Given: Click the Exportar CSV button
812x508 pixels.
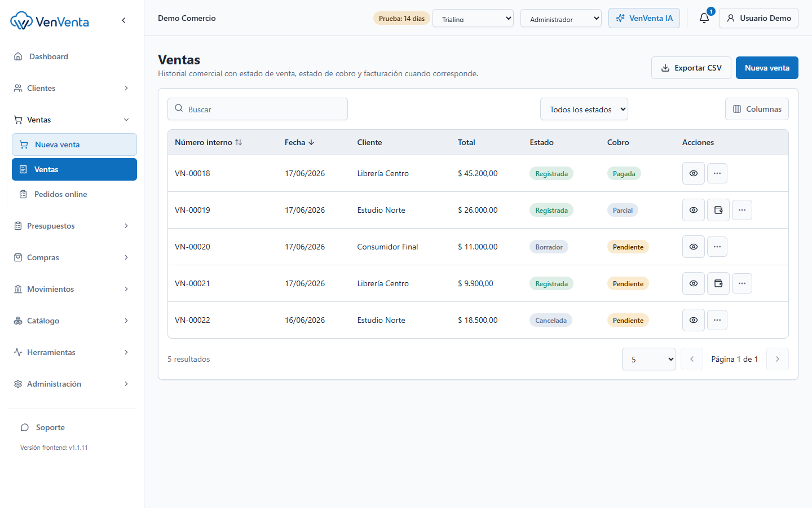Looking at the screenshot, I should (691, 68).
